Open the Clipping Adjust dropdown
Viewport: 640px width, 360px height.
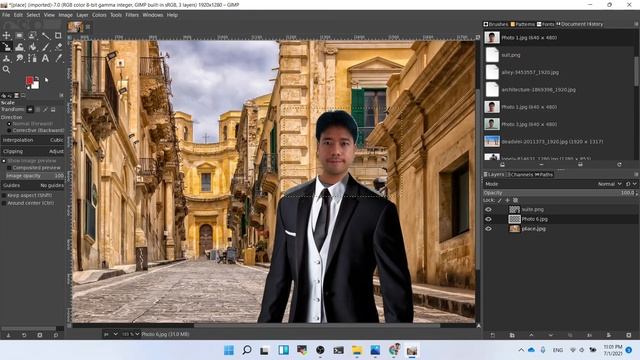point(33,151)
